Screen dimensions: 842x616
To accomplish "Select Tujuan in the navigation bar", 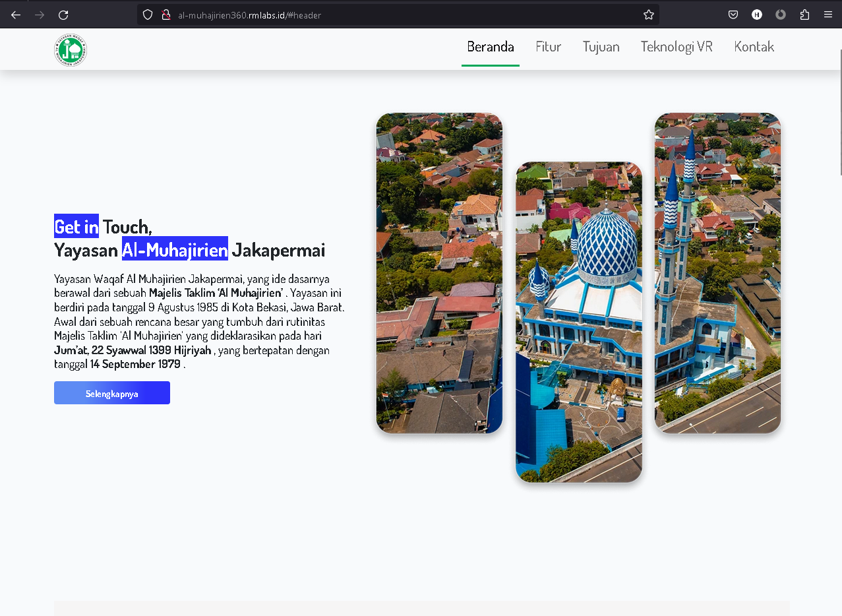I will 601,47.
